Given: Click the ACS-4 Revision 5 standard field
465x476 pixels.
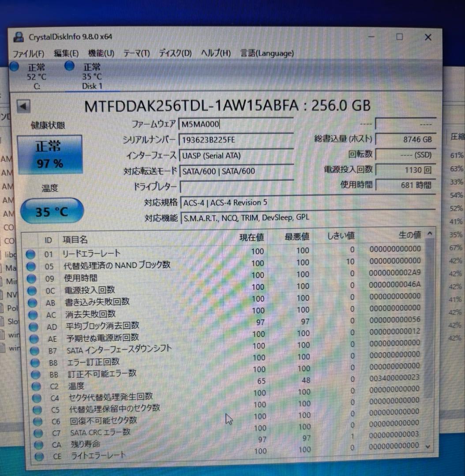Looking at the screenshot, I should (x=308, y=202).
